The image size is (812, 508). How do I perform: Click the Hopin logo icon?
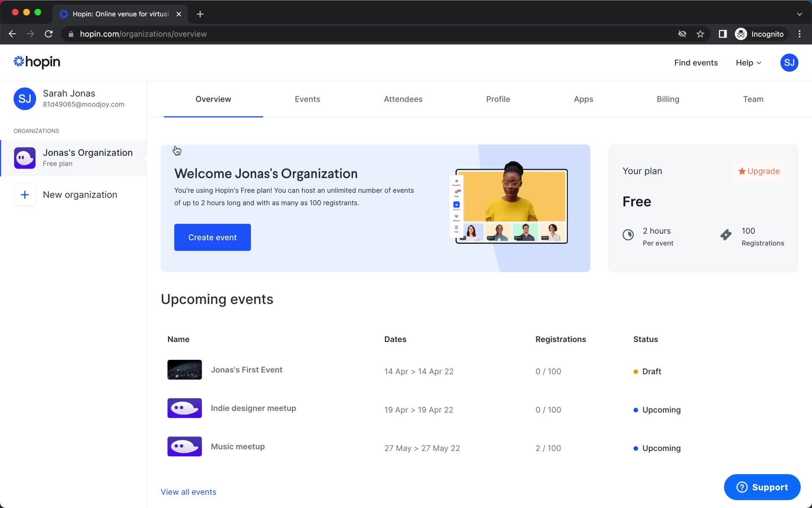click(x=19, y=62)
